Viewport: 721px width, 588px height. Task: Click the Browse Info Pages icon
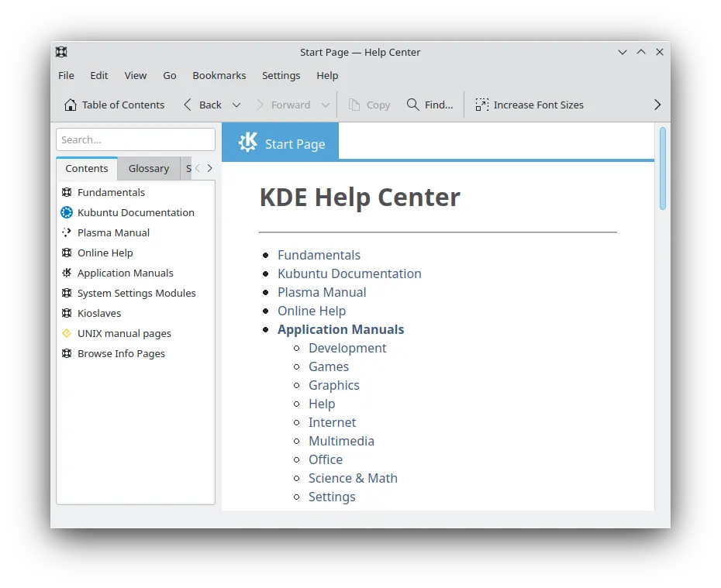click(x=67, y=353)
